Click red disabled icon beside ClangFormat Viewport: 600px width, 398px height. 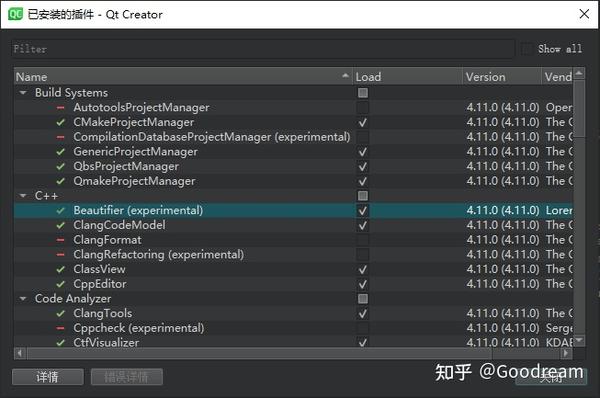point(60,240)
